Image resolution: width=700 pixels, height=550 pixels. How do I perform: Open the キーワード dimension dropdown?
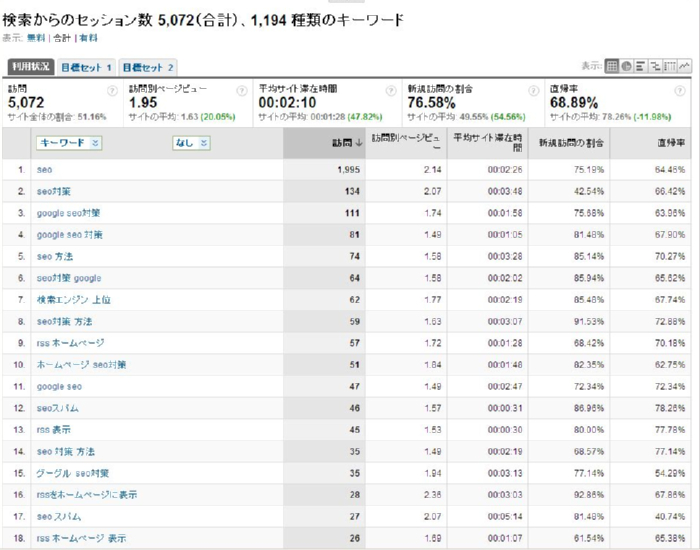point(69,143)
